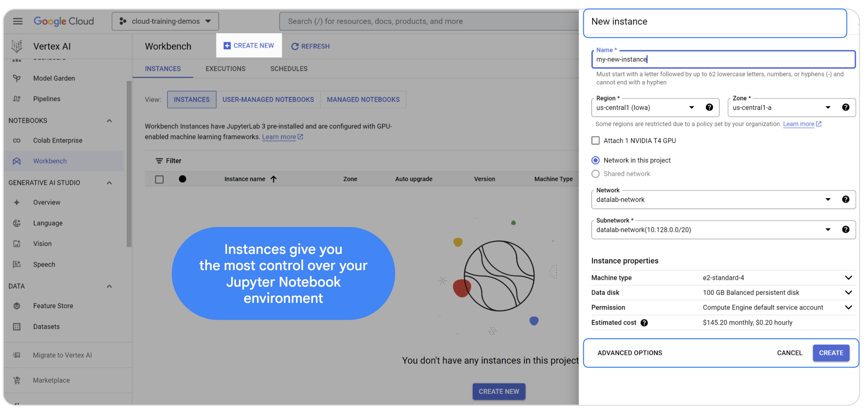Open the Subnetwork help icon
This screenshot has width=868, height=411.
pyautogui.click(x=845, y=229)
